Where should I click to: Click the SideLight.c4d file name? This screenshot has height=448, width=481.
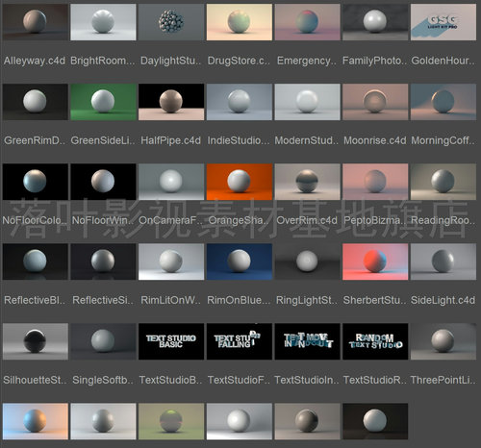coord(443,300)
